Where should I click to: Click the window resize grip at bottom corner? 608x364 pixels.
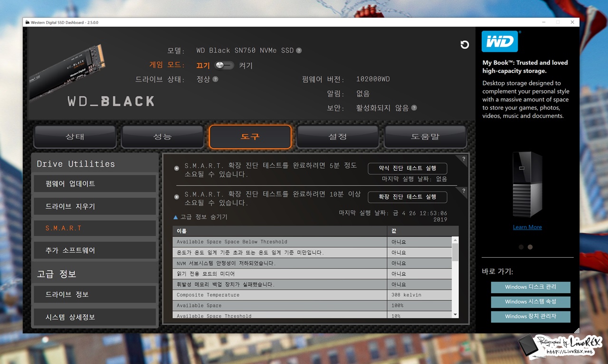(x=577, y=330)
